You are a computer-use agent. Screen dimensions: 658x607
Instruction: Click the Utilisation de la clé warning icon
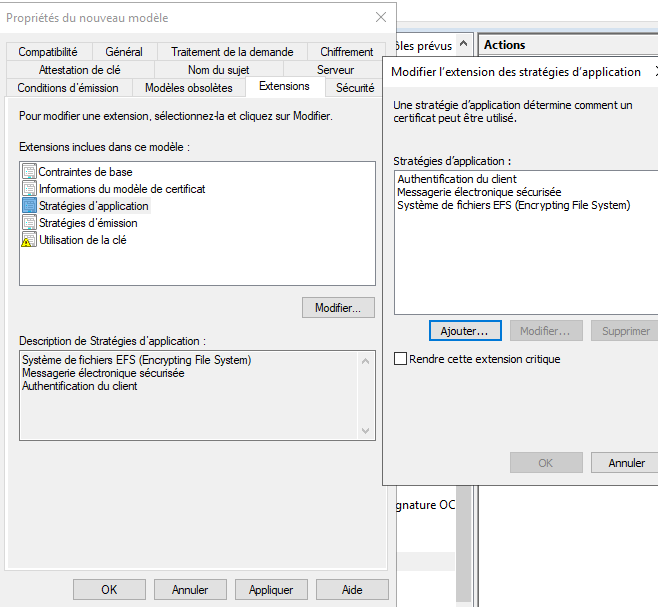[x=29, y=240]
